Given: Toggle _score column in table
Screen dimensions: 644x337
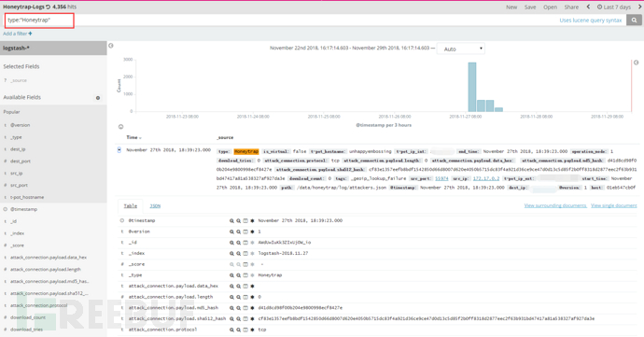Looking at the screenshot, I should (245, 264).
